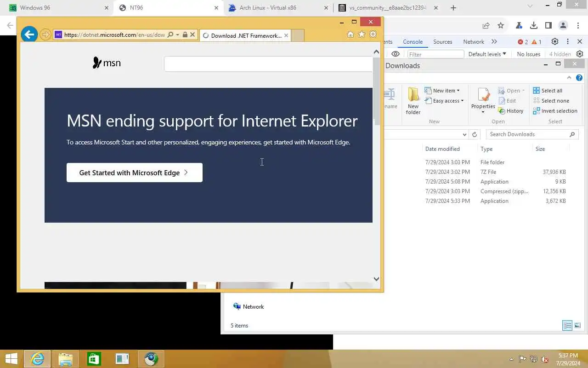Bookmark this page with the Chrome star
Image resolution: width=588 pixels, height=368 pixels.
[x=501, y=26]
